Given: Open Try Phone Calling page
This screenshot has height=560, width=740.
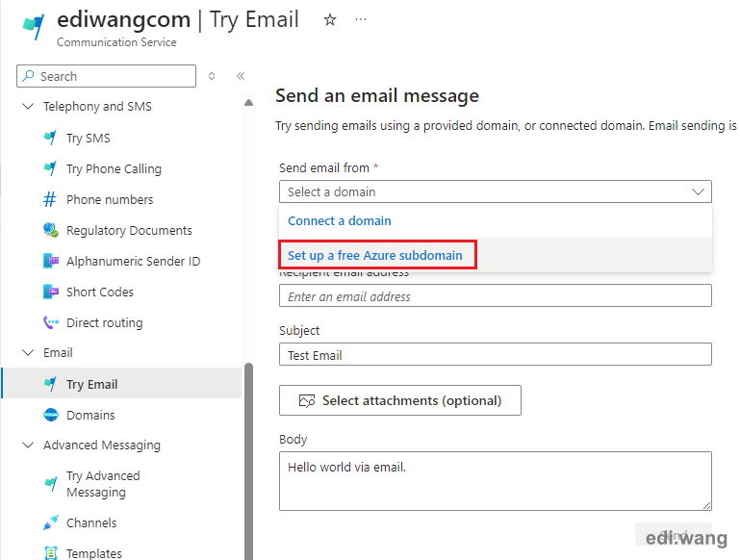Looking at the screenshot, I should [x=114, y=169].
